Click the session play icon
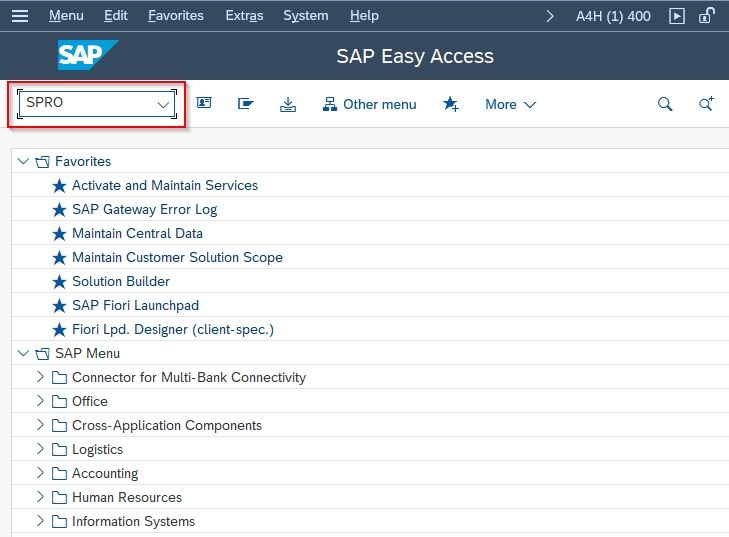 click(x=676, y=16)
